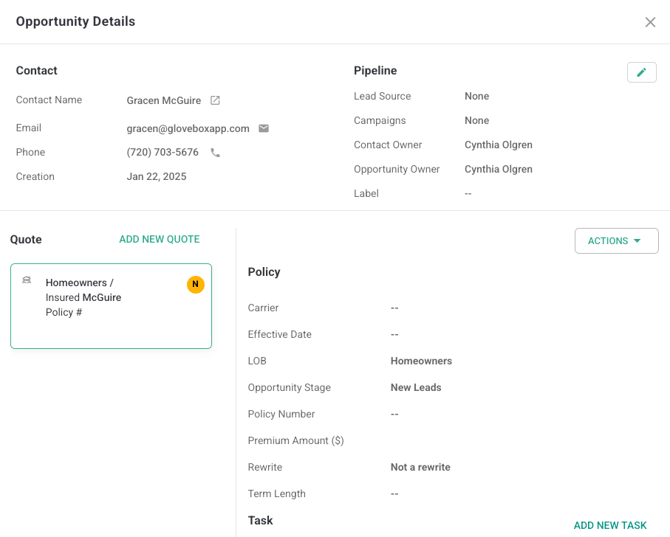Click the pencil edit icon in Pipeline section
The width and height of the screenshot is (670, 537).
click(x=641, y=72)
